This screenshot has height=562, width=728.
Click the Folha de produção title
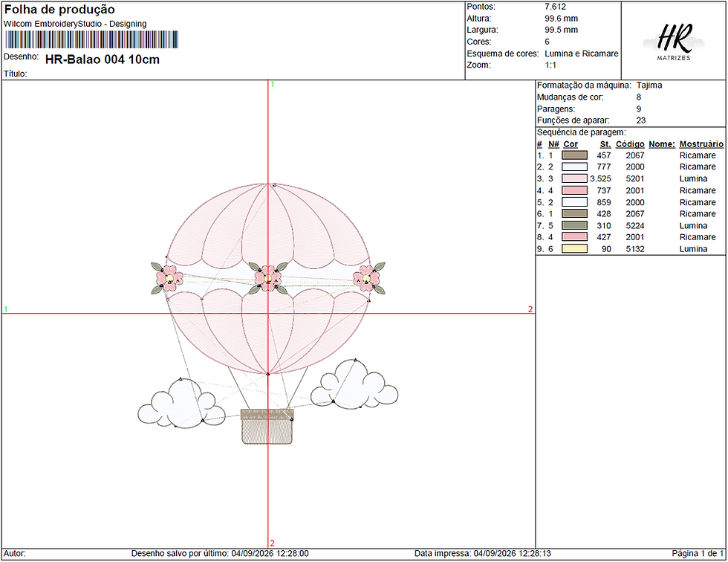point(59,10)
